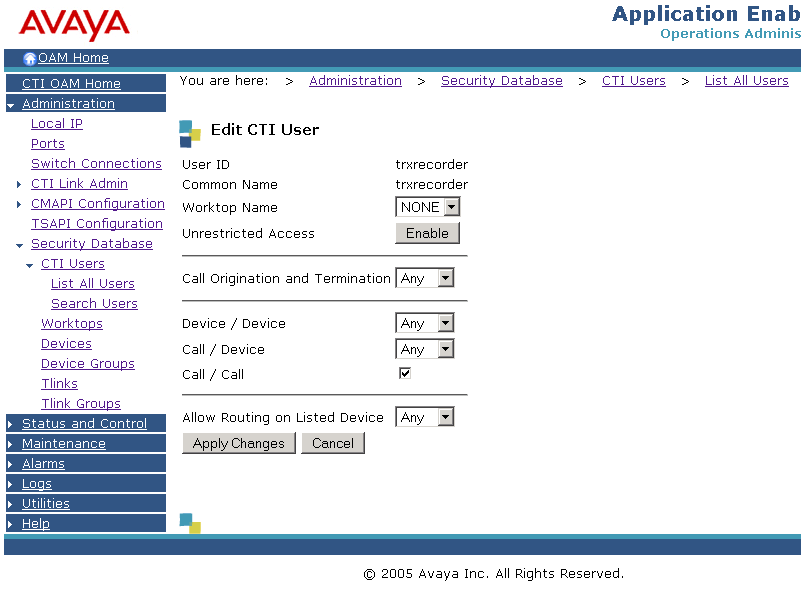Open CMAPI Configuration link
The image size is (801, 600).
98,203
